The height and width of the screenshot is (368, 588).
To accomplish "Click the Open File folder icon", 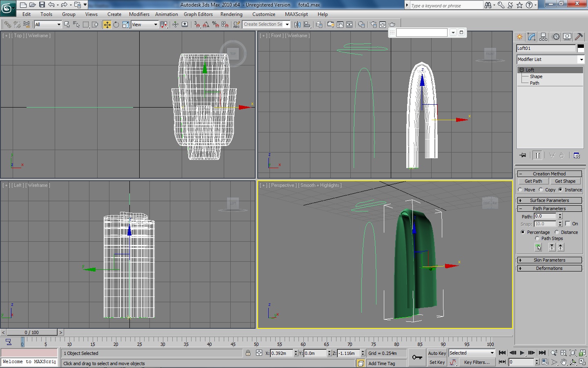I will (x=32, y=5).
